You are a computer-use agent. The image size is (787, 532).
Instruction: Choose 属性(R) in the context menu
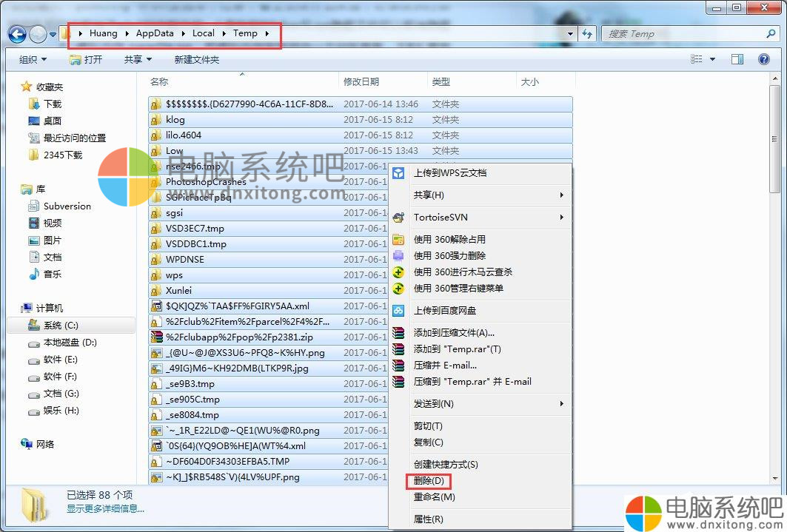[x=428, y=519]
